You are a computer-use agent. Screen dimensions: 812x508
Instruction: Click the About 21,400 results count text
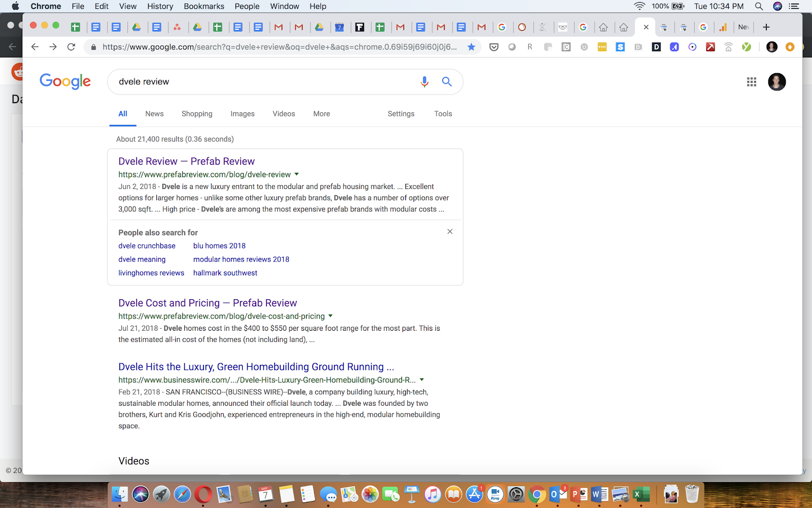click(175, 139)
